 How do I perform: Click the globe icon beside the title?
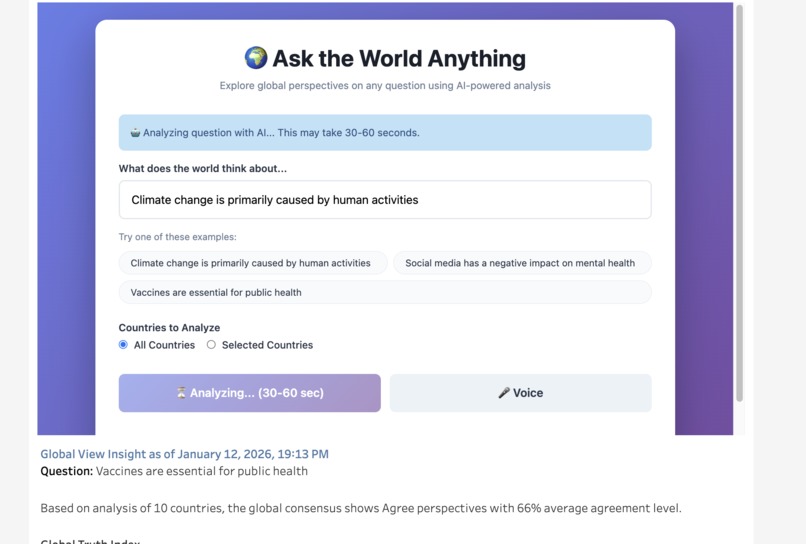tap(255, 58)
